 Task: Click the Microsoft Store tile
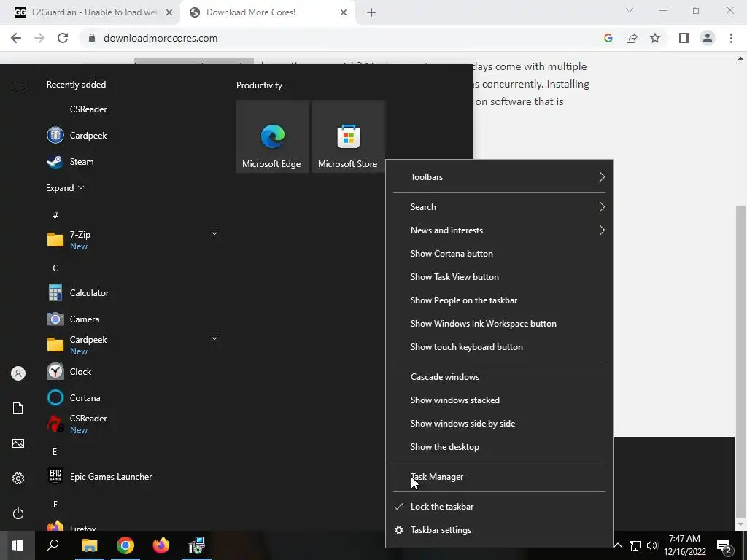tap(348, 136)
